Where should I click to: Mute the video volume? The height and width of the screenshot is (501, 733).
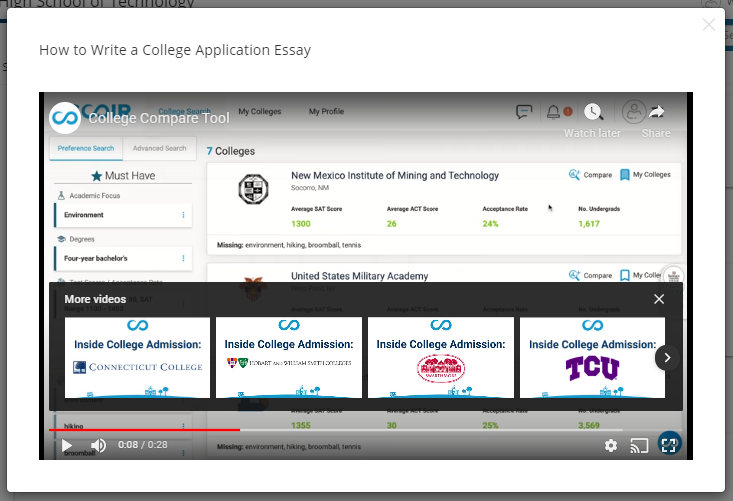(x=98, y=445)
